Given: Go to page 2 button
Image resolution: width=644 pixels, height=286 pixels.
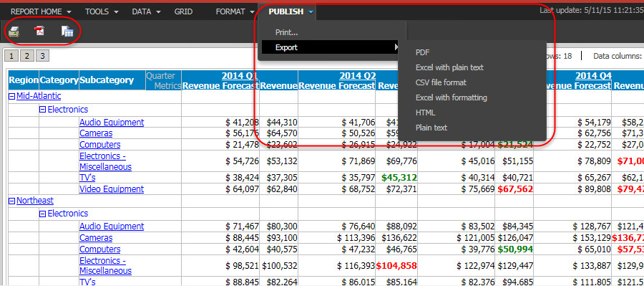Looking at the screenshot, I should click(x=26, y=56).
